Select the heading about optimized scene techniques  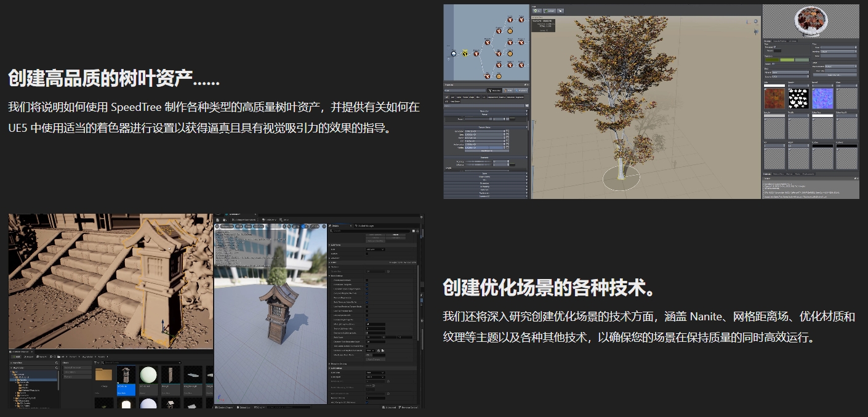(549, 287)
